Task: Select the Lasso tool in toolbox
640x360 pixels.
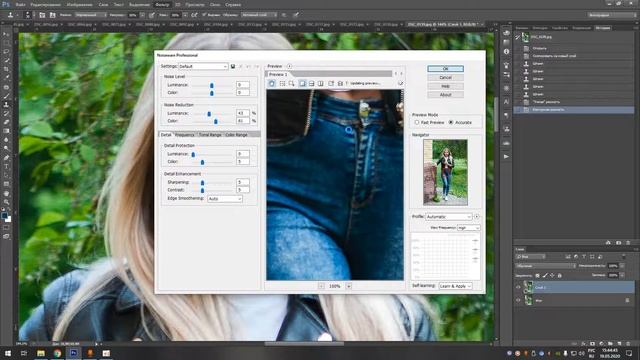Action: (x=6, y=52)
